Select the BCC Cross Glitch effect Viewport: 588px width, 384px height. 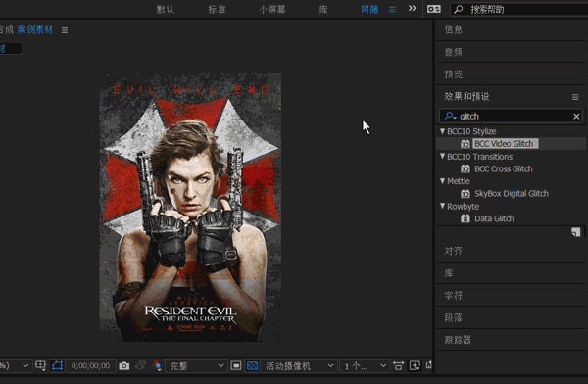click(x=504, y=169)
